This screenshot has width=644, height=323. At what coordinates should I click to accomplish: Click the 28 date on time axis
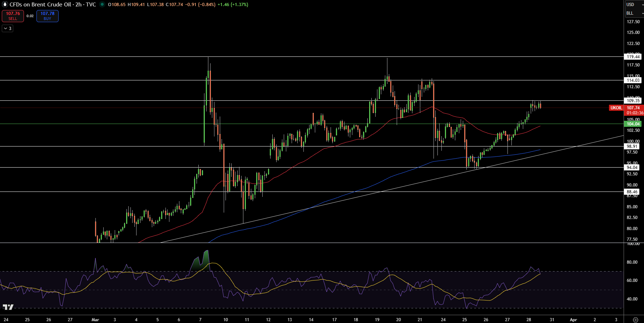click(529, 320)
